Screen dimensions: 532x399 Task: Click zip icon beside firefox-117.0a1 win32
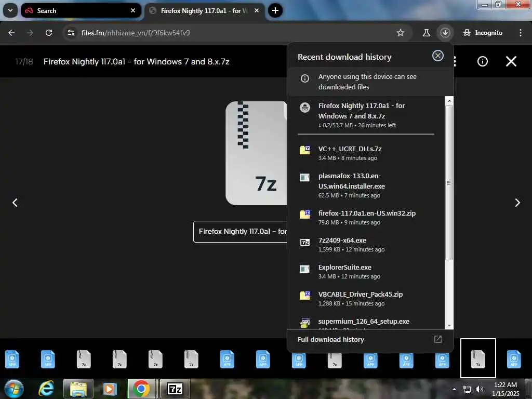click(x=305, y=215)
